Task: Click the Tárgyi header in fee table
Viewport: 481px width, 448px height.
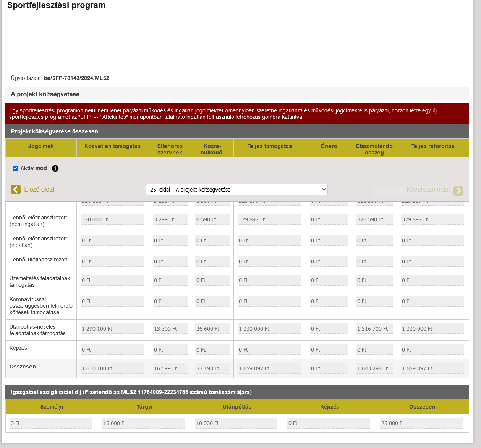Action: (x=144, y=407)
